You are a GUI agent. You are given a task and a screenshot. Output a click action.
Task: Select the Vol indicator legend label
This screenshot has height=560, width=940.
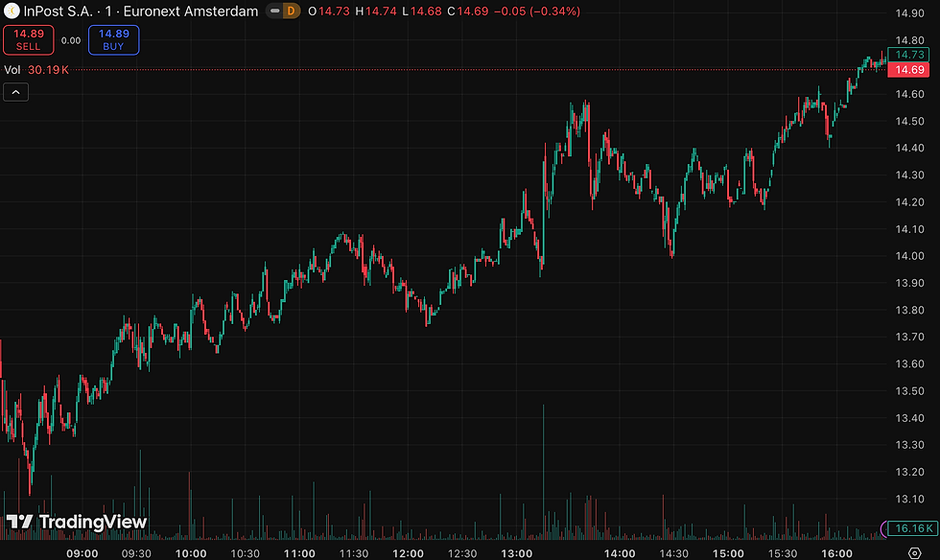click(x=12, y=70)
